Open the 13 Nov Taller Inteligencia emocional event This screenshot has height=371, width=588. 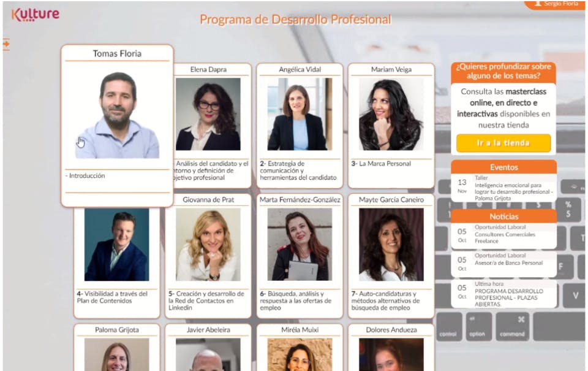(503, 188)
